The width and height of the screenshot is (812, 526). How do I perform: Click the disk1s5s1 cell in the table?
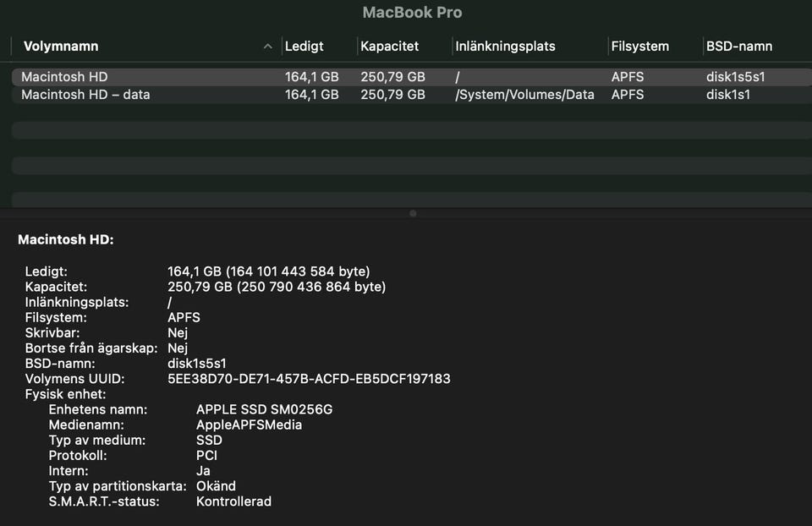tap(735, 77)
